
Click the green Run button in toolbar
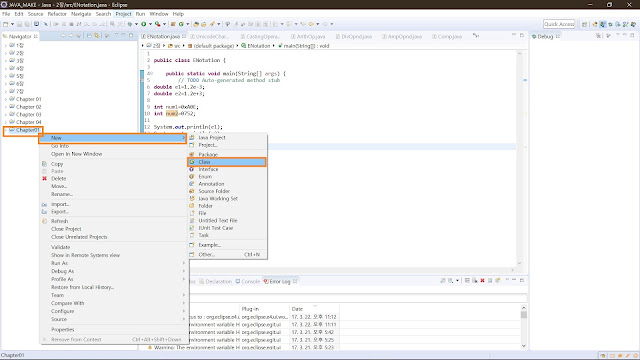coord(144,24)
